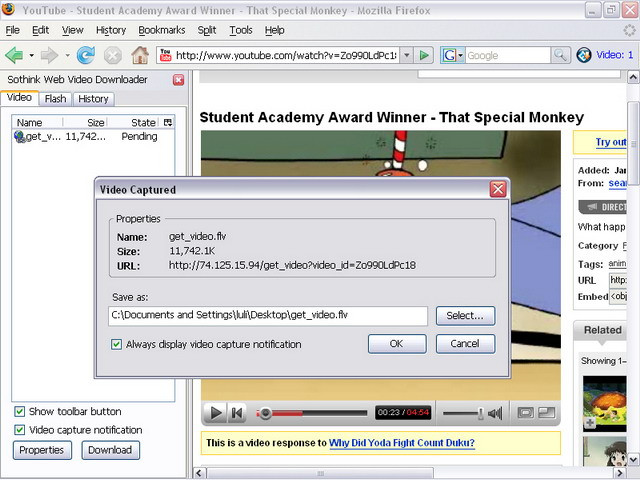Click OK in Video Captured dialog
Viewport: 640px width, 480px height.
(397, 344)
